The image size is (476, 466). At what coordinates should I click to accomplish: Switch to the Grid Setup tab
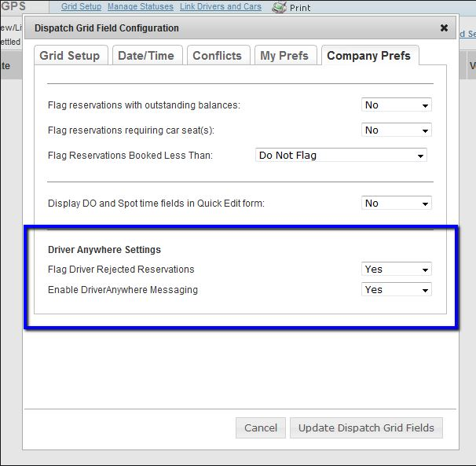tap(70, 56)
